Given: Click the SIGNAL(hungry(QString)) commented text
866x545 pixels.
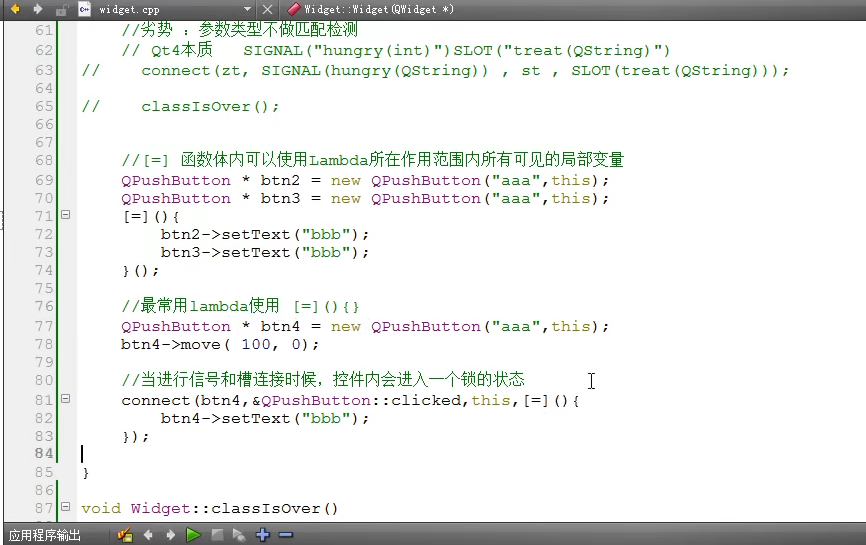Looking at the screenshot, I should pos(374,71).
